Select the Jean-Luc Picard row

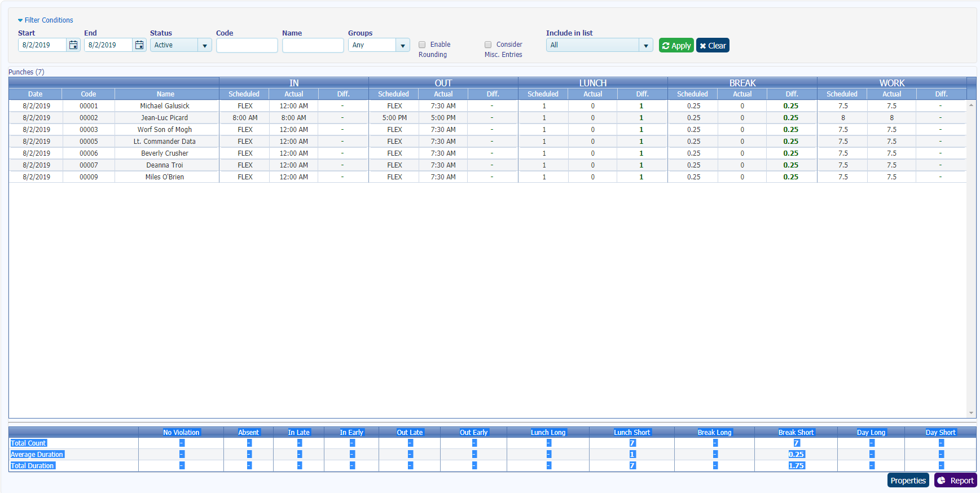164,118
